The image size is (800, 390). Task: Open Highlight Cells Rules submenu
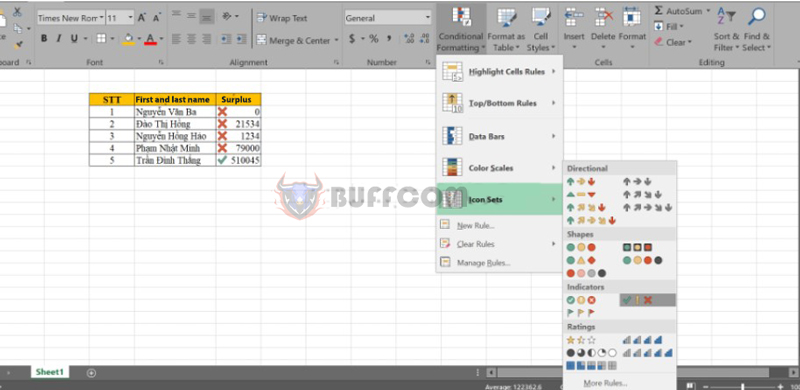click(x=499, y=72)
